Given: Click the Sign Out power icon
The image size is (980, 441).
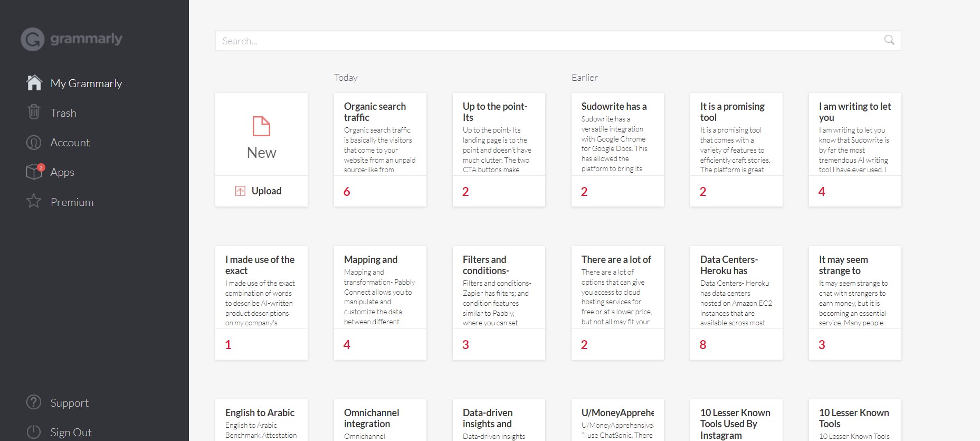Looking at the screenshot, I should click(x=34, y=432).
